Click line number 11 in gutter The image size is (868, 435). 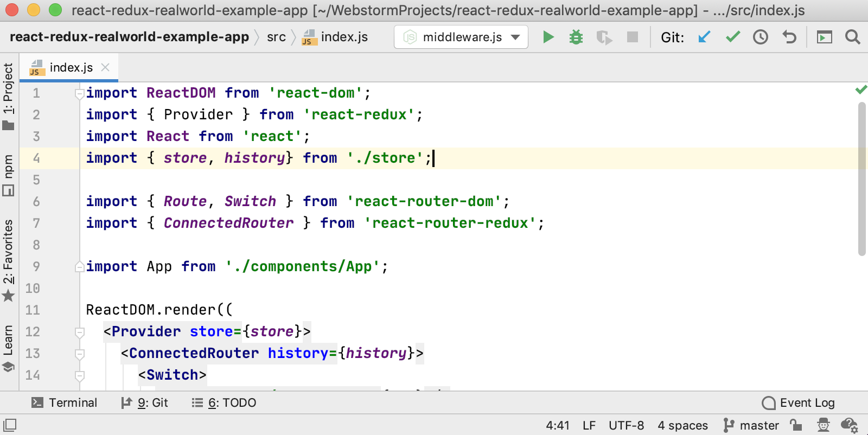(x=33, y=310)
